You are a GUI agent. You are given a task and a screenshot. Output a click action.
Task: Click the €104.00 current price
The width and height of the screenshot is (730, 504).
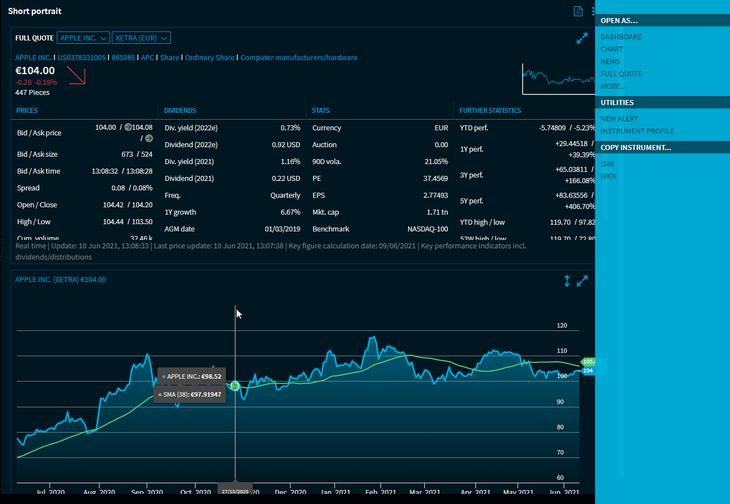35,71
